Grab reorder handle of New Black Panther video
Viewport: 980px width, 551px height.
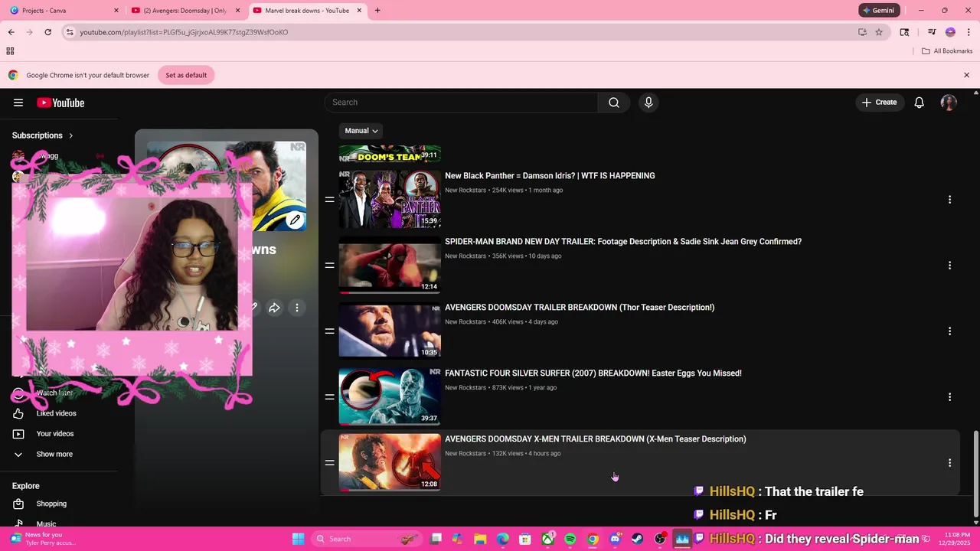[329, 200]
